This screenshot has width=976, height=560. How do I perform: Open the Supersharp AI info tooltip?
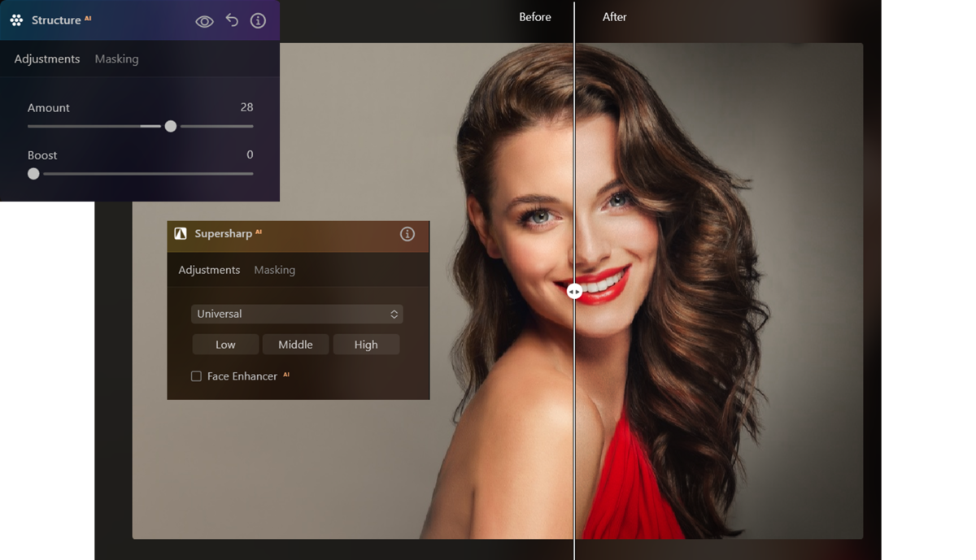407,233
